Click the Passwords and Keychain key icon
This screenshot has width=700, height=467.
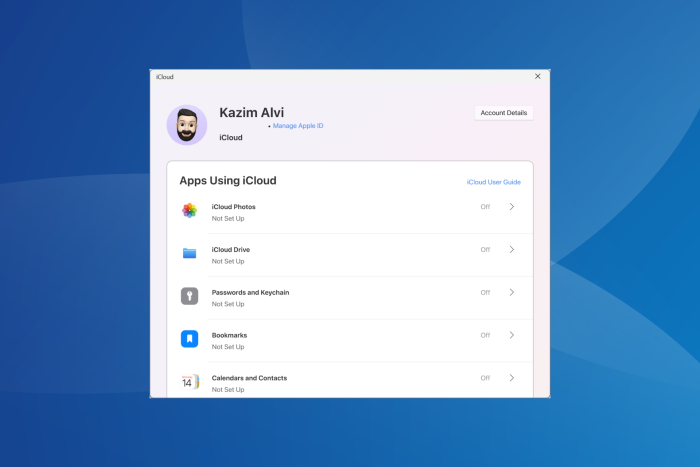click(x=189, y=296)
